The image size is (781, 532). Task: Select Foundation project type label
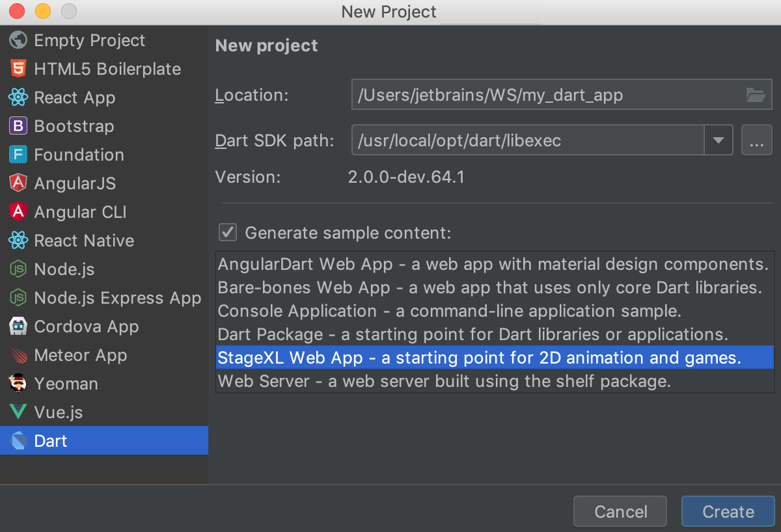pyautogui.click(x=79, y=155)
